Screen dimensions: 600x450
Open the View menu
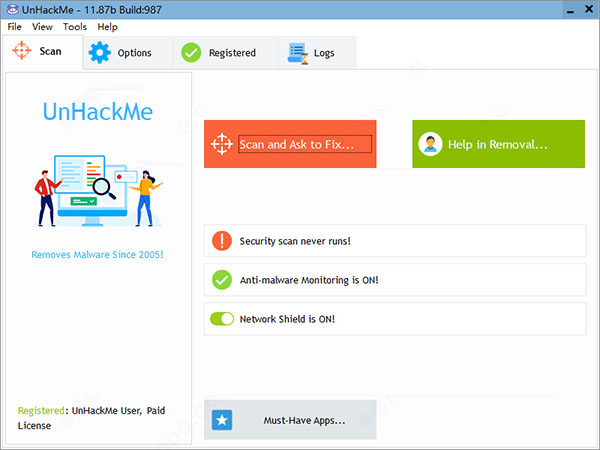[42, 27]
